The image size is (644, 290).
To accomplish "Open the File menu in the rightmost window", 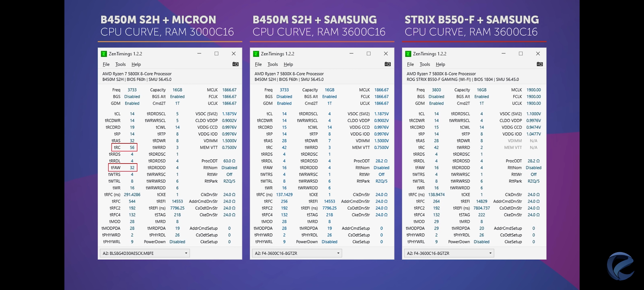I will 410,64.
